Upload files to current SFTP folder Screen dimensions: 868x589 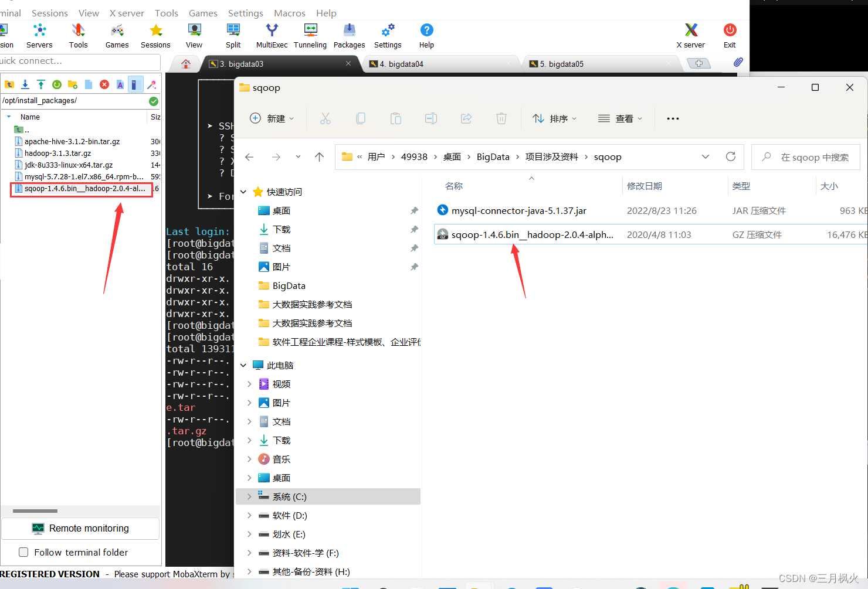(x=41, y=84)
